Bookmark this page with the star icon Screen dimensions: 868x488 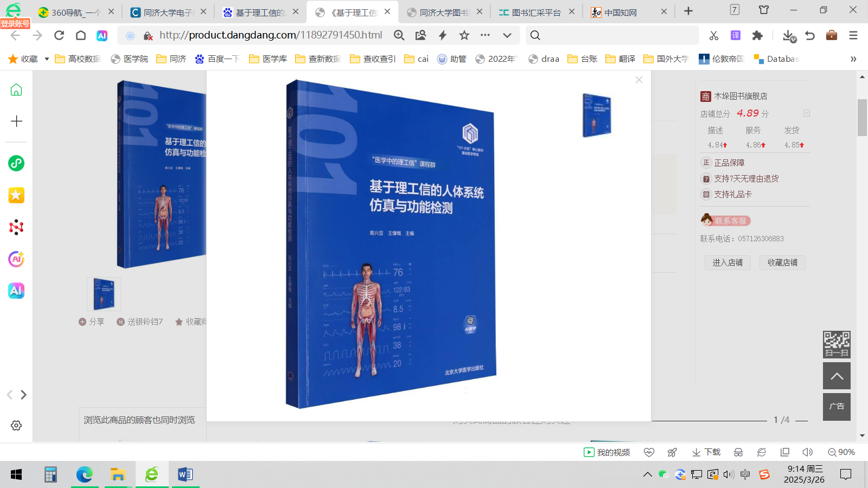pos(464,35)
